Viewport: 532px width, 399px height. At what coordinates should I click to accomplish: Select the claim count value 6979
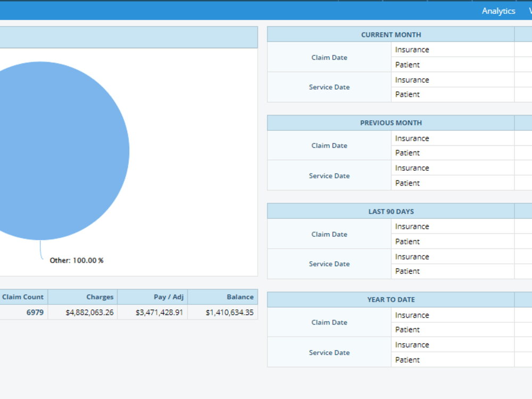pos(35,312)
